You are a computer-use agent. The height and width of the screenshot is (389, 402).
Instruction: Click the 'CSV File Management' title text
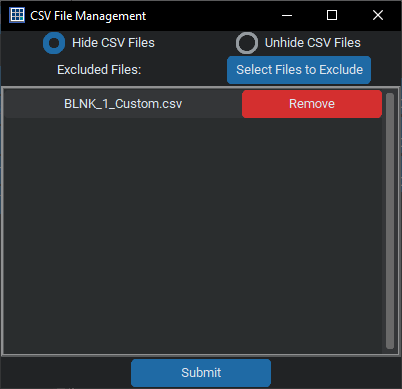coord(88,16)
